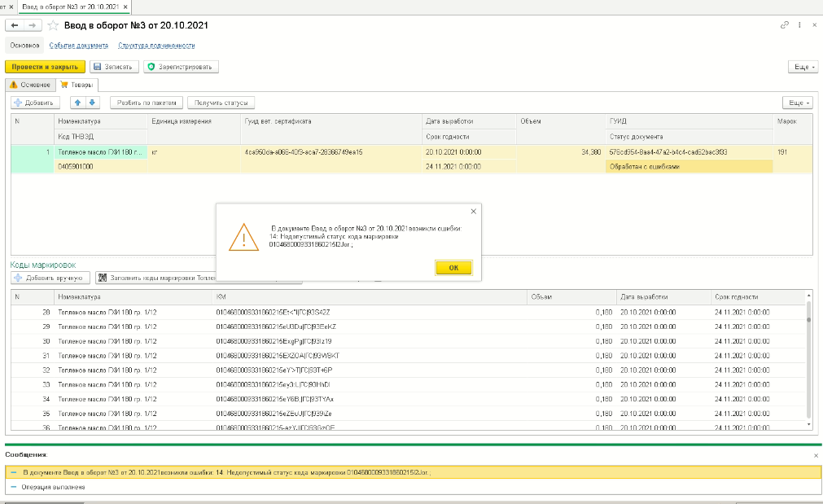823x504 pixels.
Task: Close the error dialog with X
Action: (474, 211)
